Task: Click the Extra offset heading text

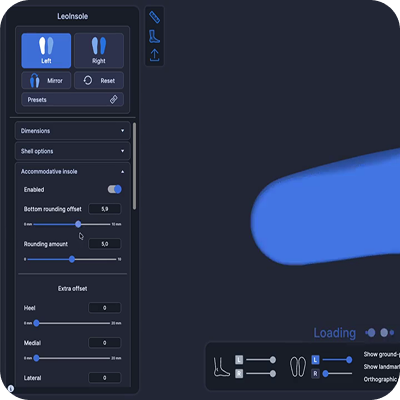Action: (73, 288)
